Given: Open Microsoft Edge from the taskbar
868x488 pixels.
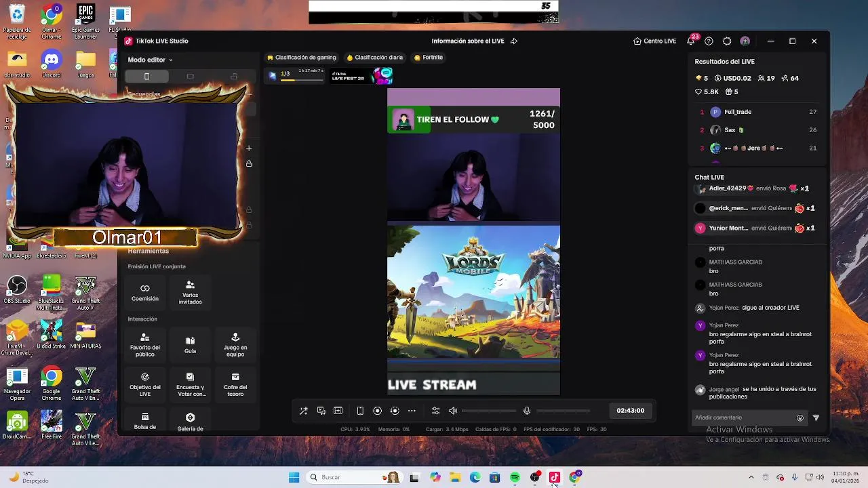Looking at the screenshot, I should [x=475, y=478].
